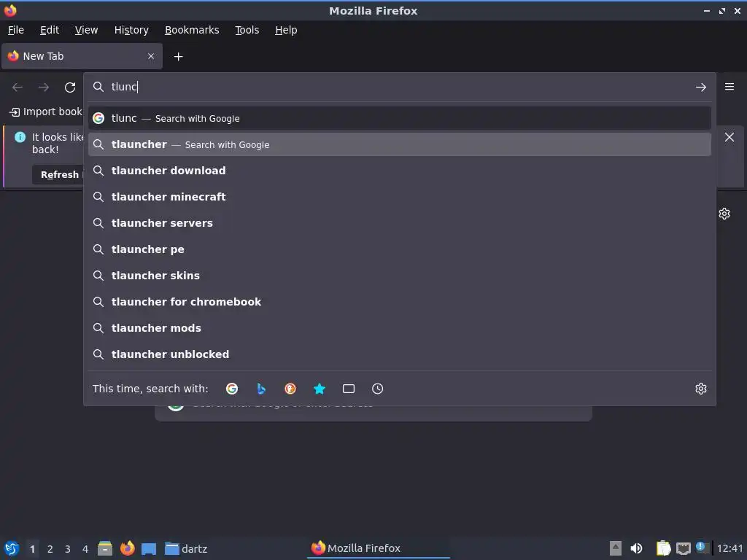Open the History menu

click(131, 30)
